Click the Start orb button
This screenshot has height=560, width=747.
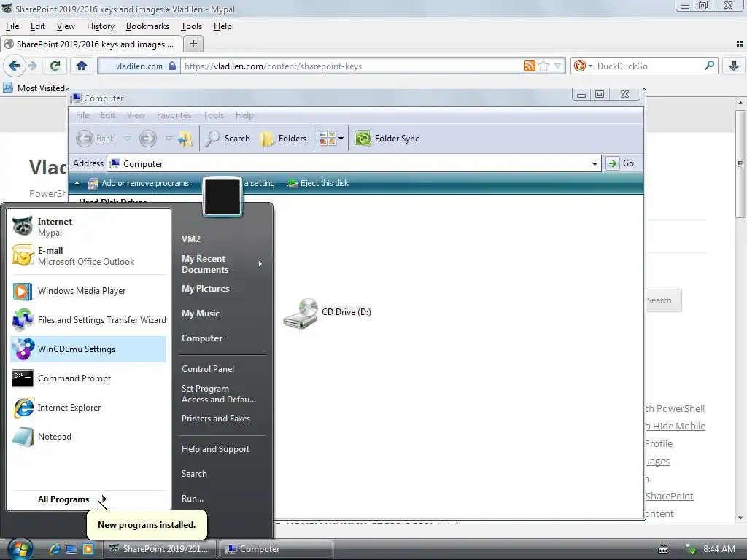tap(19, 550)
